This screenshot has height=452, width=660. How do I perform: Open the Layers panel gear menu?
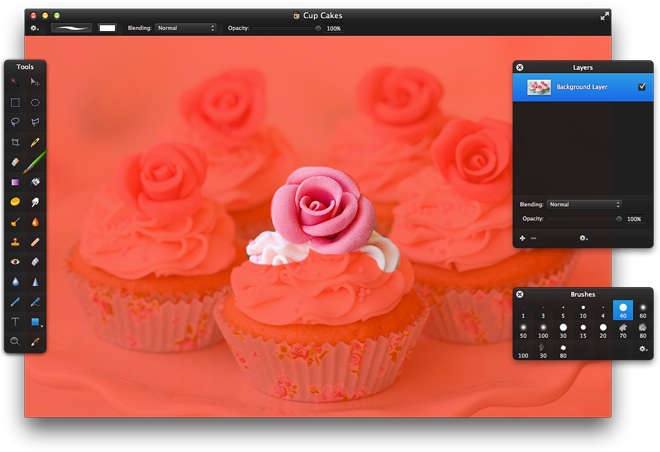coord(583,238)
